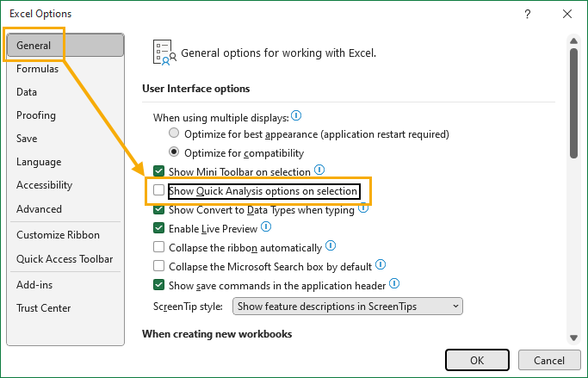Click info icon next to Mini Toolbar option
The image size is (588, 378).
pyautogui.click(x=319, y=170)
